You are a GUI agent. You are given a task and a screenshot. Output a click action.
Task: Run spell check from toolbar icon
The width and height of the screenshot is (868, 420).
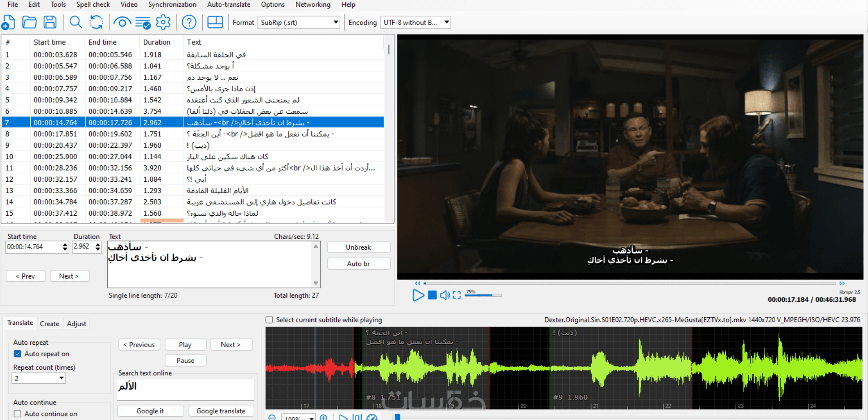point(143,23)
